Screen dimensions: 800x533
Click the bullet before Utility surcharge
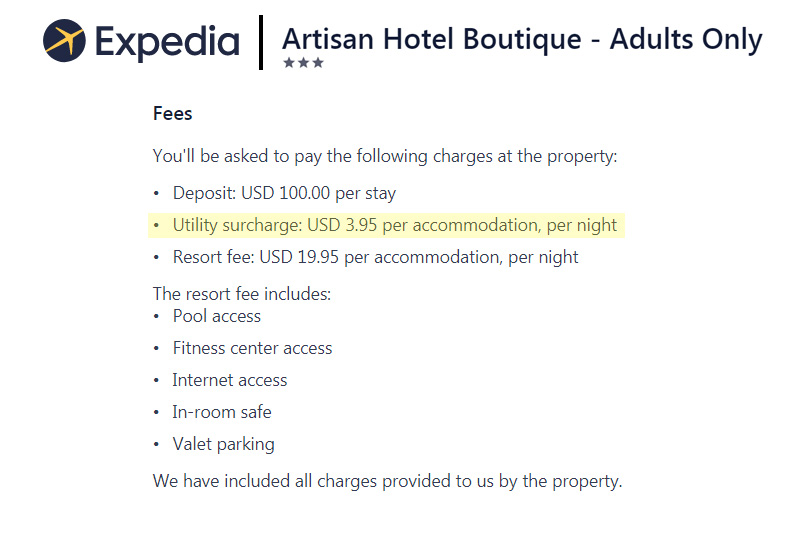[x=156, y=225]
